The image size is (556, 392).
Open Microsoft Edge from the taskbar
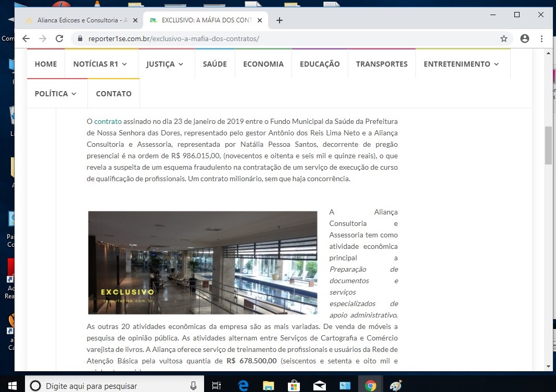[243, 385]
